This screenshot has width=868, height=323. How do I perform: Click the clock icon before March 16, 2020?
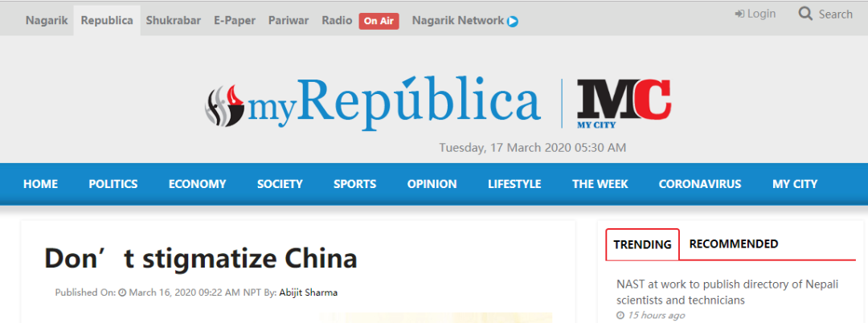(122, 292)
